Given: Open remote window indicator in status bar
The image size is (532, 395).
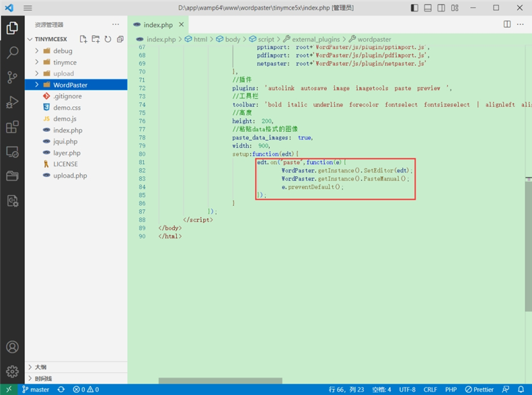Looking at the screenshot, I should coord(9,389).
